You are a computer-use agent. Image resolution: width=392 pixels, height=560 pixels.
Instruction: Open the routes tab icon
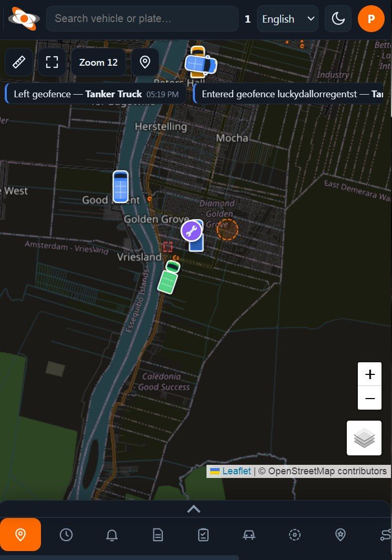pos(386,535)
